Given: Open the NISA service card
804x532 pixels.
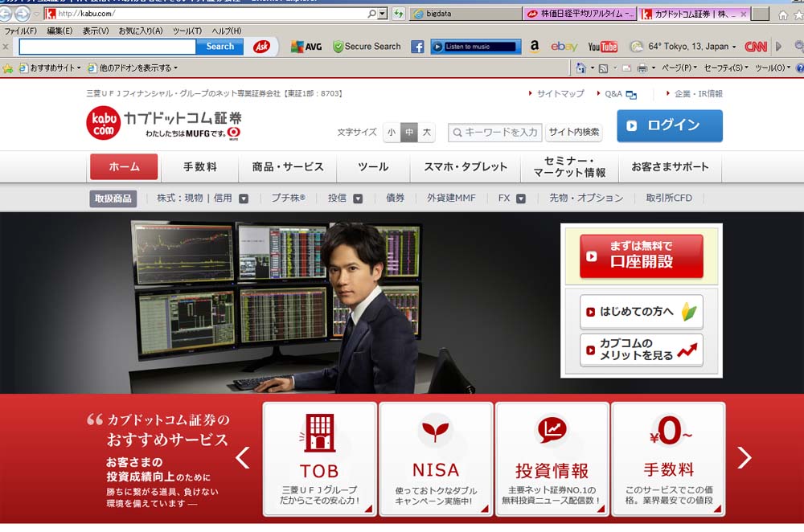Looking at the screenshot, I should [436, 459].
